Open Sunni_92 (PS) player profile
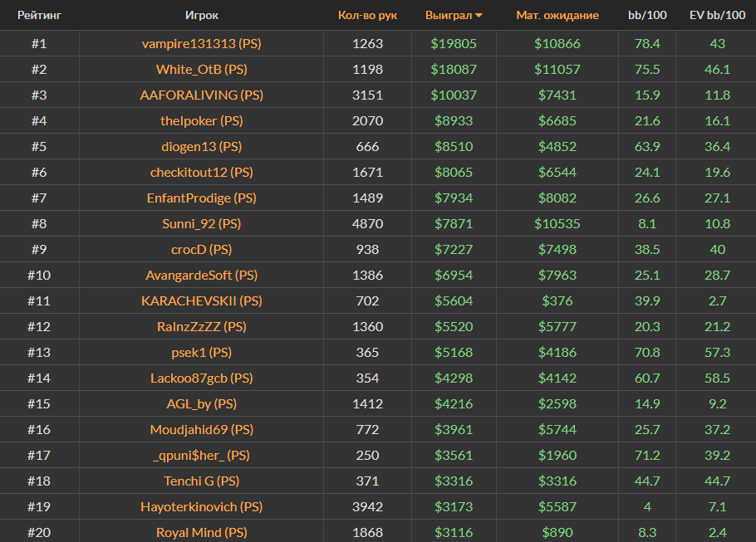 tap(202, 223)
